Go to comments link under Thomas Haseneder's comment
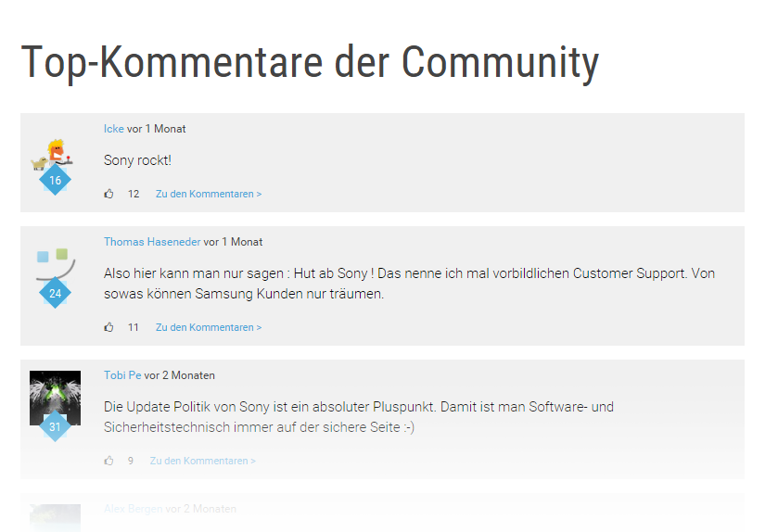Image resolution: width=778 pixels, height=532 pixels. (209, 327)
